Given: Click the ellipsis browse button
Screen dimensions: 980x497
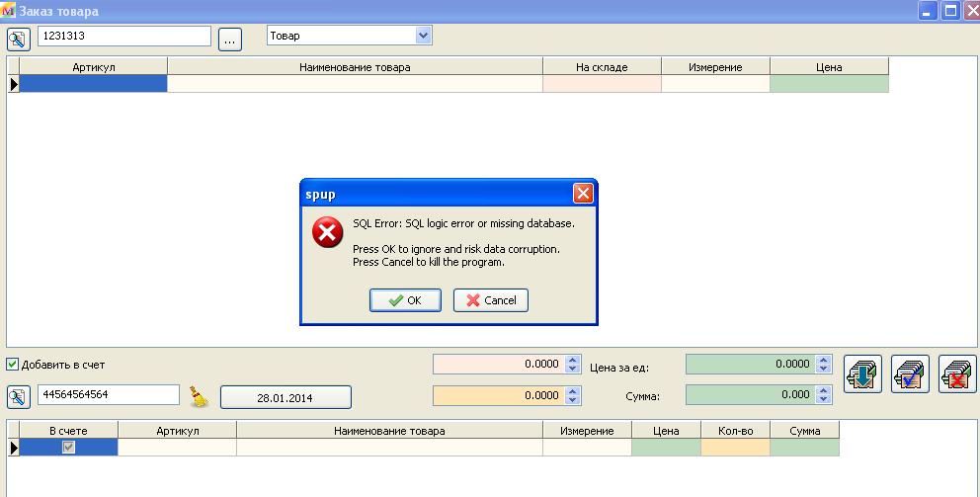Looking at the screenshot, I should (x=229, y=40).
